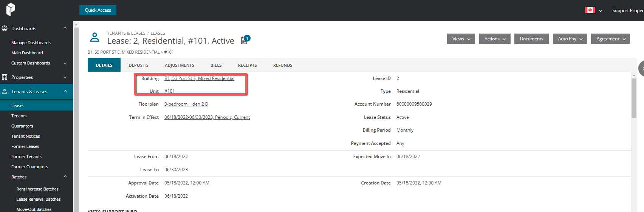Click Tenants & Leases breadcrumb
644x212 pixels.
pos(126,33)
